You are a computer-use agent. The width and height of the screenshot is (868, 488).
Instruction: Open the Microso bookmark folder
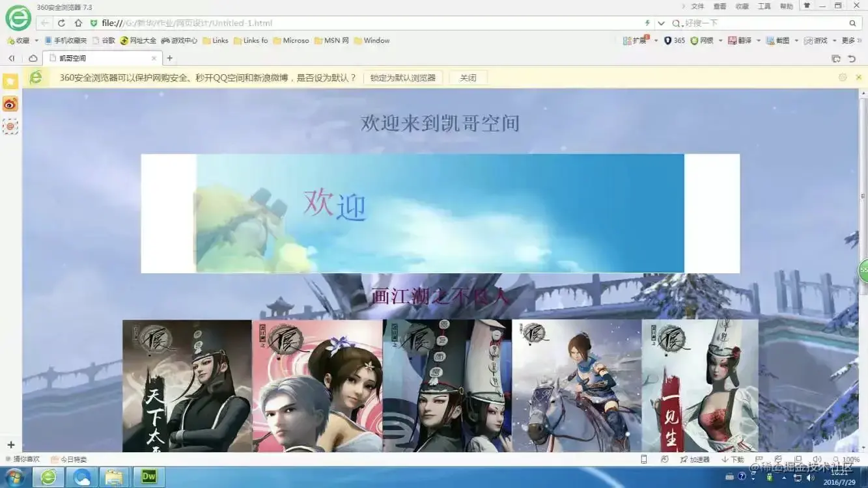291,40
